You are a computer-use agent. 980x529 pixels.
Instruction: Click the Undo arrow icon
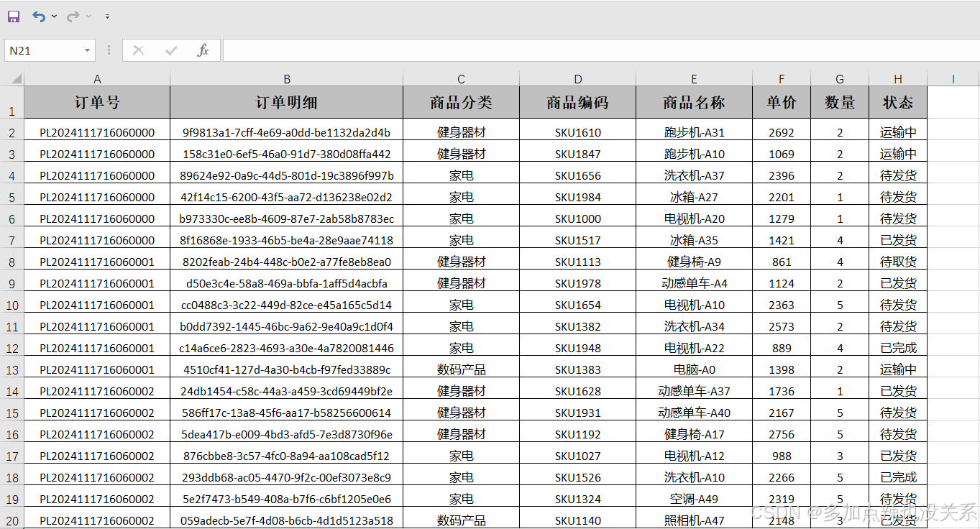[x=39, y=16]
